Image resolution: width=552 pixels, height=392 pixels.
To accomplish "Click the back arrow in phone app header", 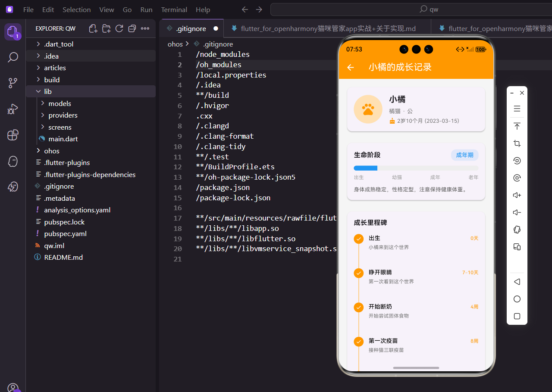I will pyautogui.click(x=351, y=67).
